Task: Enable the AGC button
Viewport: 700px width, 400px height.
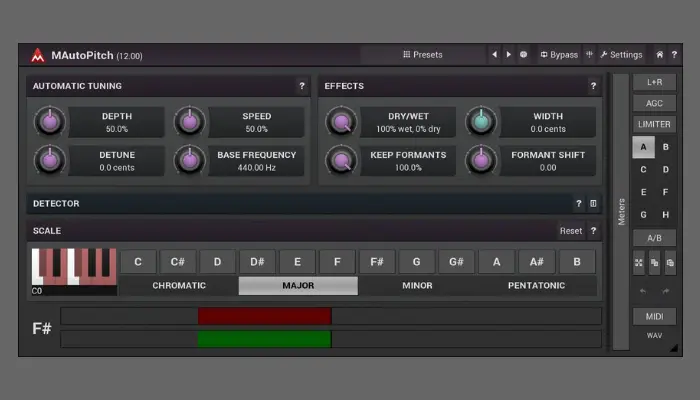Action: click(654, 103)
